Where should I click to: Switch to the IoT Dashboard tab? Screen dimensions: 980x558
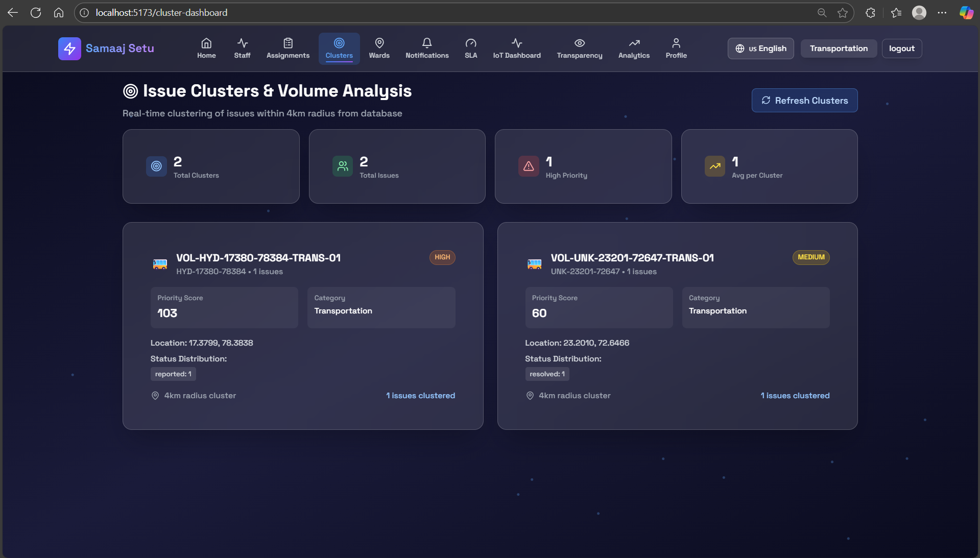point(517,48)
